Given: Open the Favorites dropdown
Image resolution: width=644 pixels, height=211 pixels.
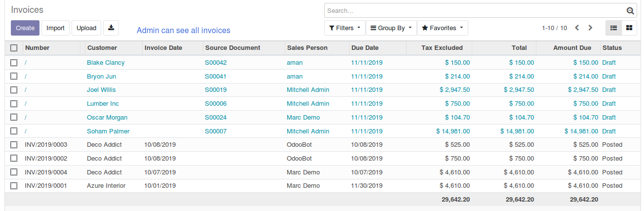Looking at the screenshot, I should pyautogui.click(x=442, y=28).
